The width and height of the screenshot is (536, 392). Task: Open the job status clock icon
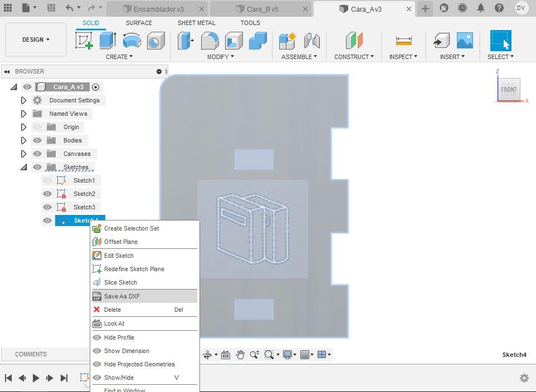pos(462,8)
